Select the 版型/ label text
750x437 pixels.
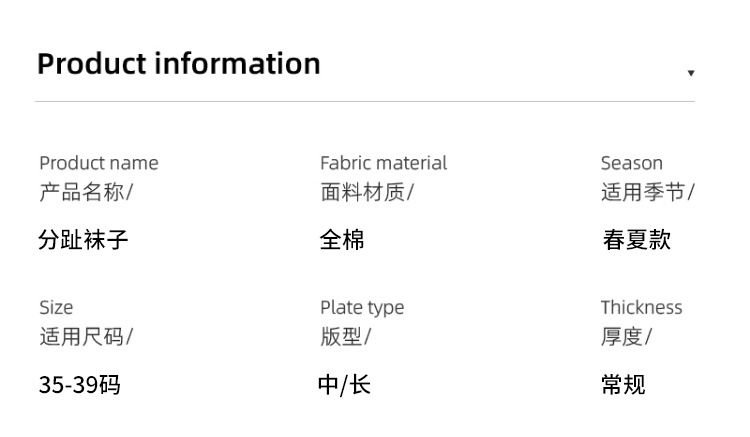[x=345, y=337]
